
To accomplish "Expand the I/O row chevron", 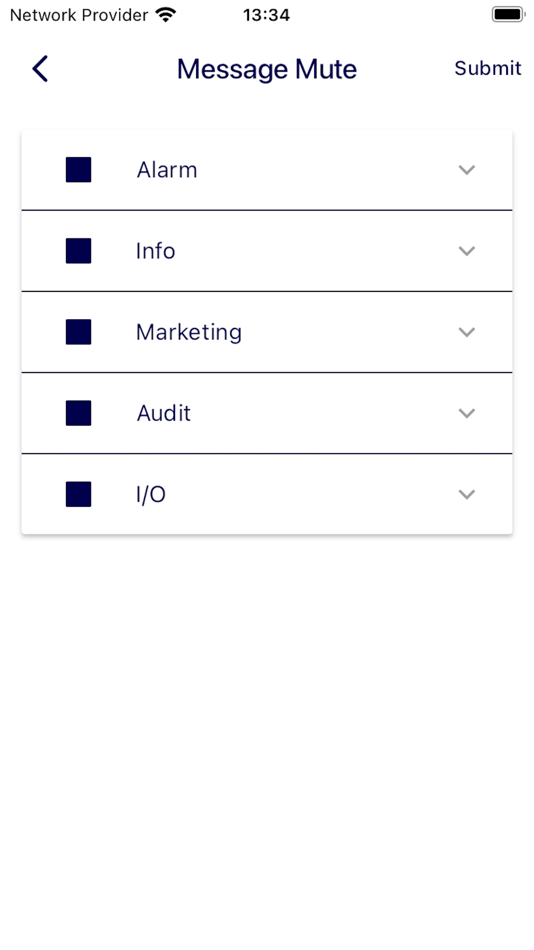I will click(466, 494).
